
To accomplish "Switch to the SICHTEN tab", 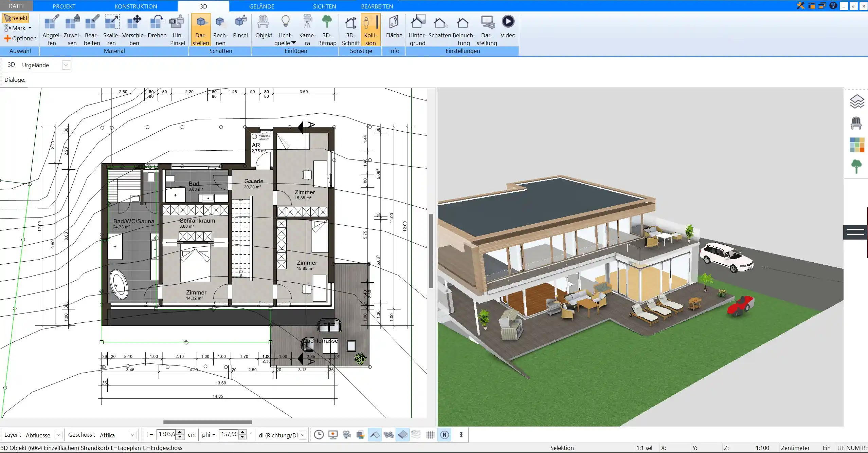I will [x=324, y=6].
